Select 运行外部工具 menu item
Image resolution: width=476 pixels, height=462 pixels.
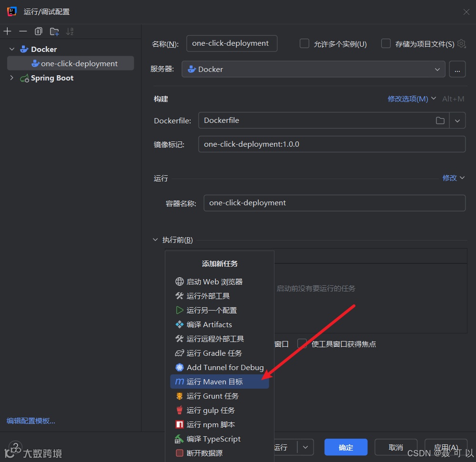(220, 296)
